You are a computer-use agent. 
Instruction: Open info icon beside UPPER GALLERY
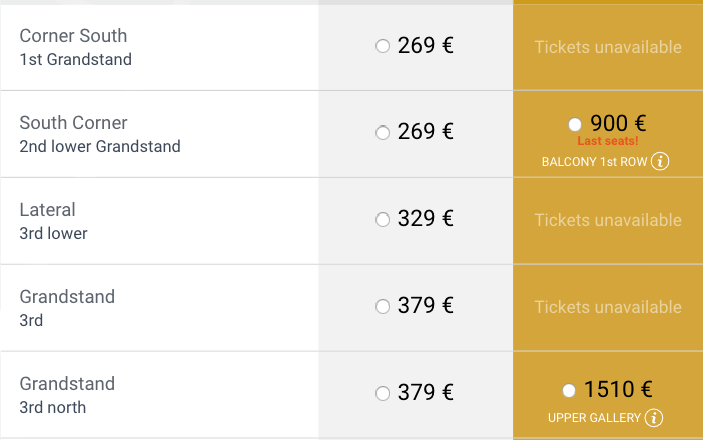tap(654, 417)
